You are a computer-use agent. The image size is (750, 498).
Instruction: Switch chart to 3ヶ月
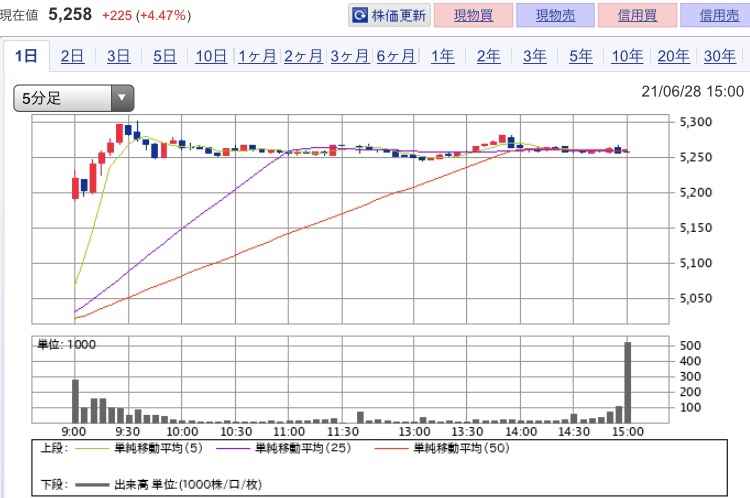[x=350, y=56]
